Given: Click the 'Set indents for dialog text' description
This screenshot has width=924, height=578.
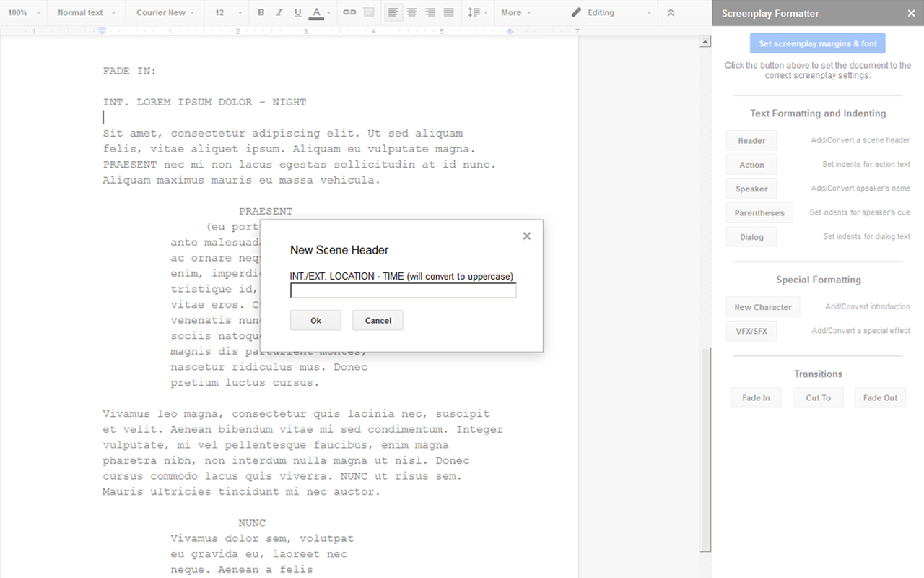Looking at the screenshot, I should tap(866, 236).
